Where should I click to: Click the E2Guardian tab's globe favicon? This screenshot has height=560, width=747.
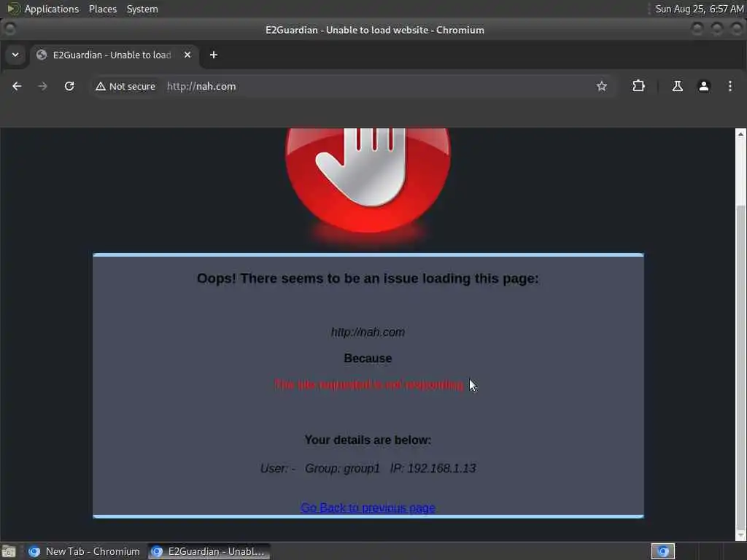[x=42, y=55]
